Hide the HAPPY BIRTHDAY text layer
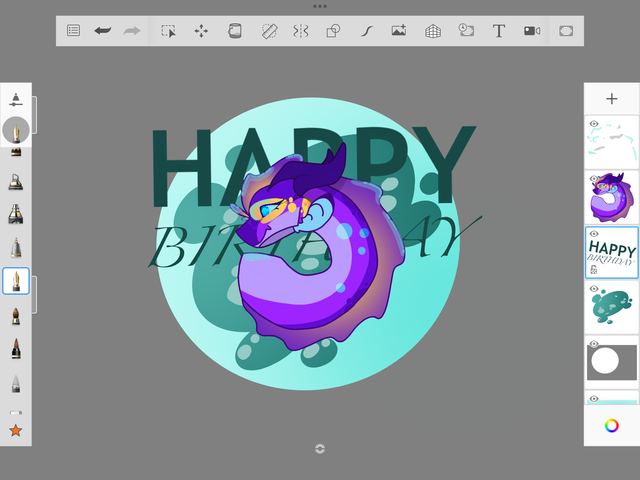The image size is (640, 480). [x=594, y=234]
